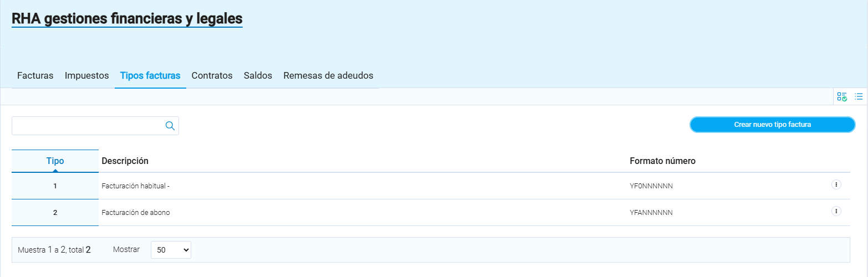Open the Saldos tab
Screen dimensions: 868x277
pos(258,75)
